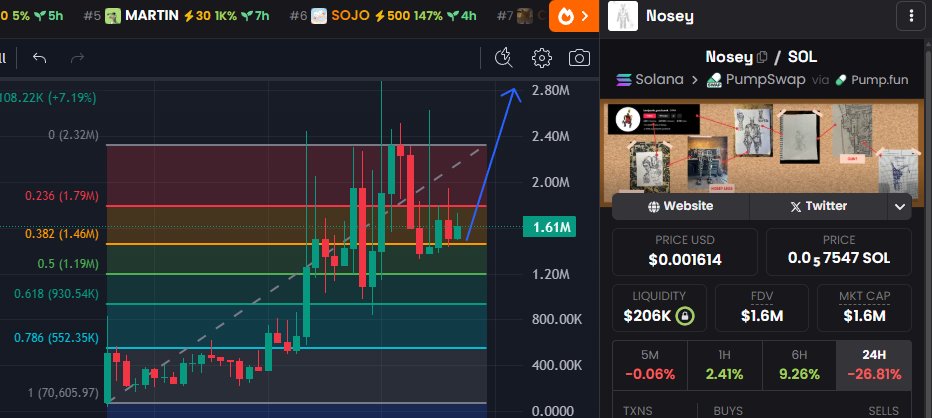Open quick search lightning magnifier icon
Image resolution: width=932 pixels, height=418 pixels.
click(503, 58)
